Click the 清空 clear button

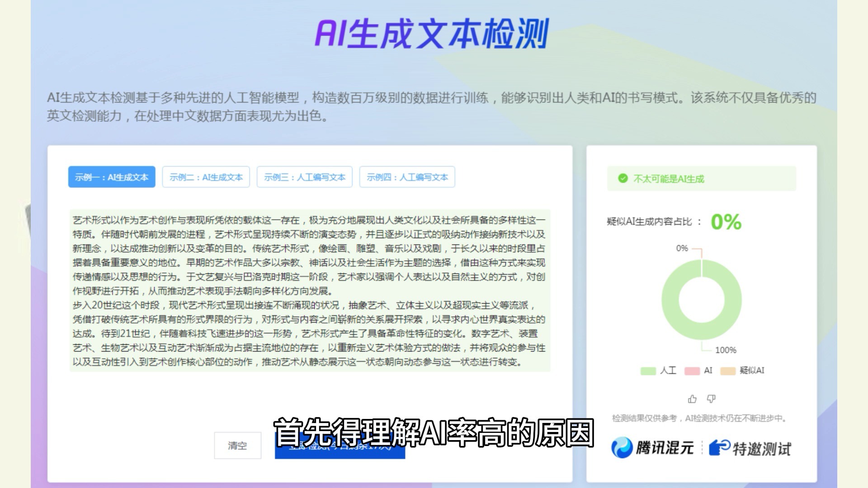[237, 445]
